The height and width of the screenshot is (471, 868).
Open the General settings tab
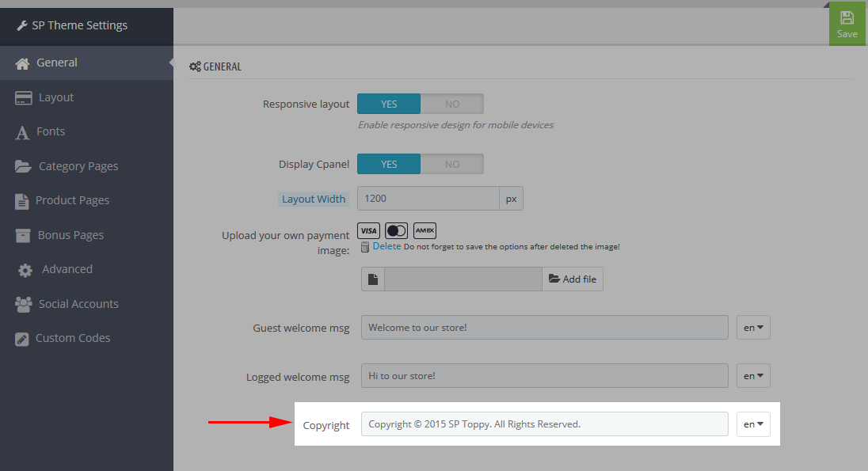(86, 63)
